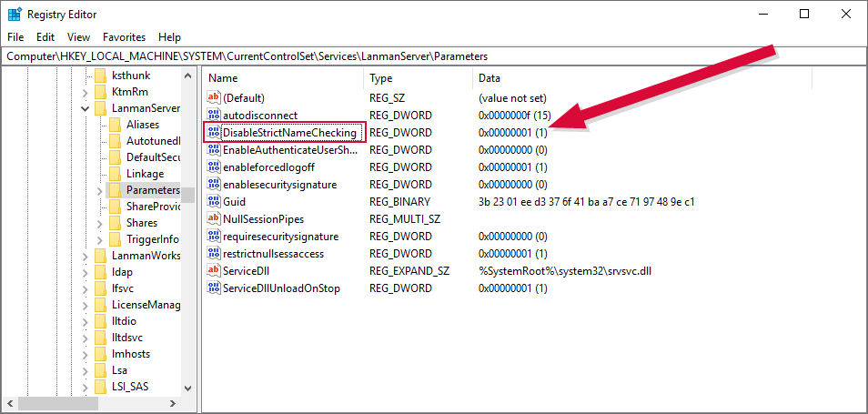Expand the Parameters subkey arrow
This screenshot has width=868, height=414.
click(98, 190)
